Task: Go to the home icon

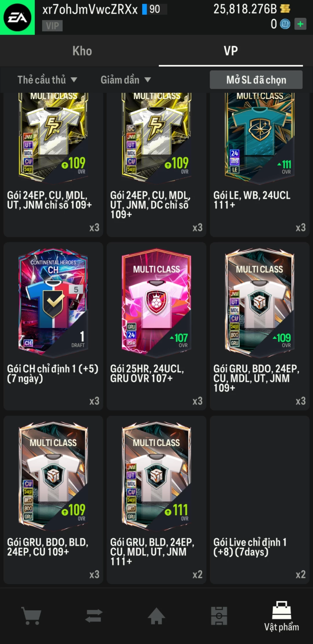Action: click(156, 616)
